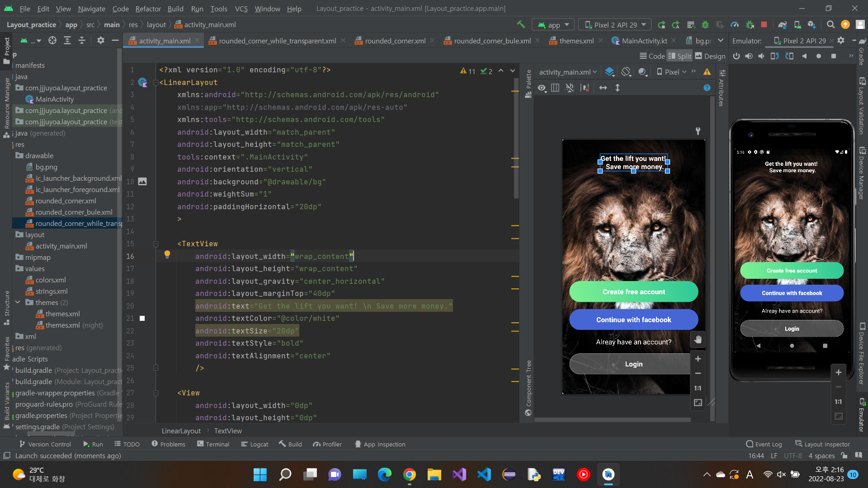Screen dimensions: 868x488
Task: Click the Make Project hammer icon
Action: (521, 24)
